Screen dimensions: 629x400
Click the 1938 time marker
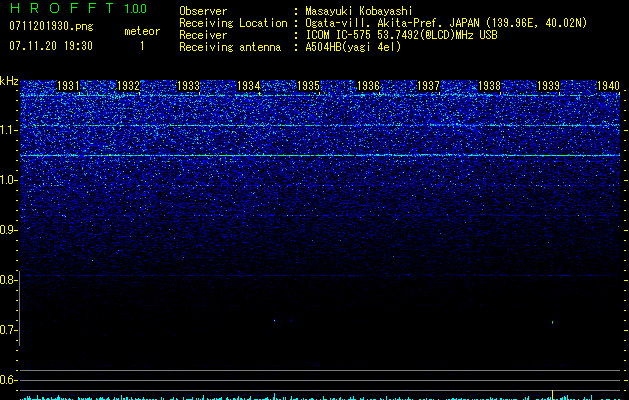pyautogui.click(x=489, y=86)
